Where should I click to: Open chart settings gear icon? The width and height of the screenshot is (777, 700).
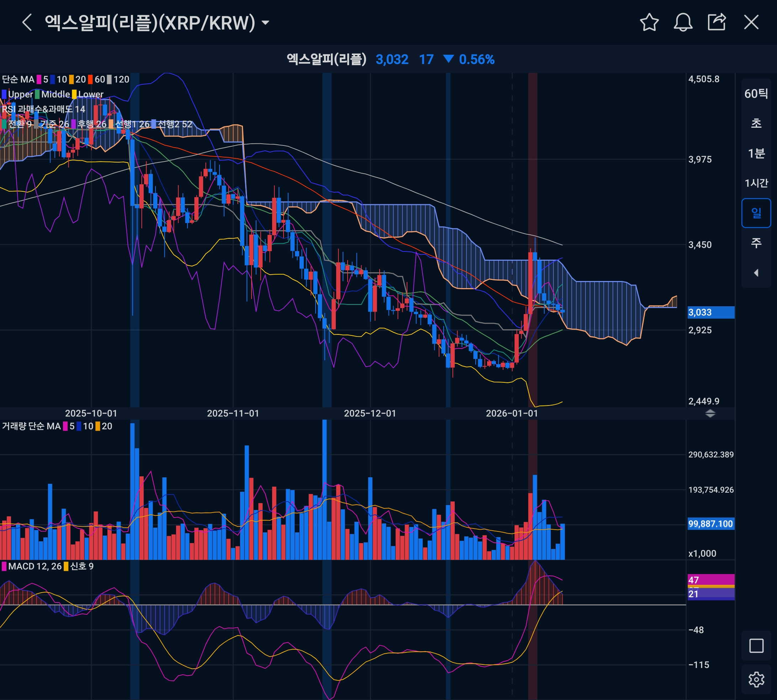click(x=756, y=680)
